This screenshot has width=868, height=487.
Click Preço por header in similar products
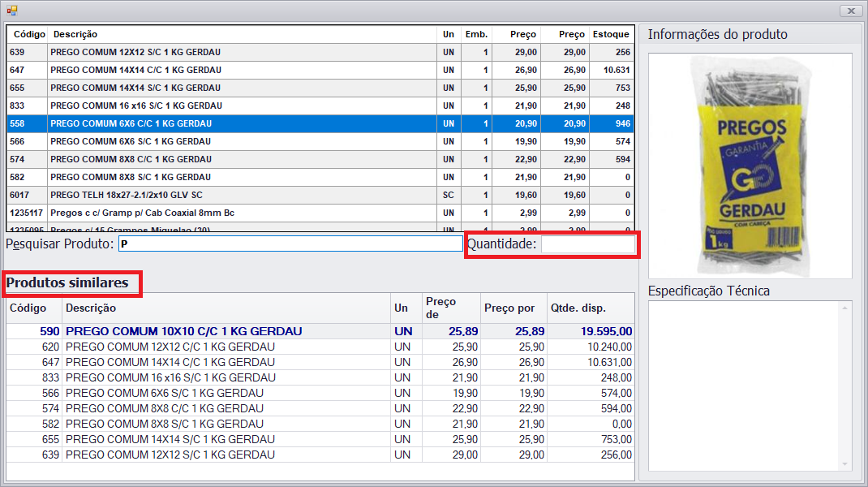click(513, 308)
